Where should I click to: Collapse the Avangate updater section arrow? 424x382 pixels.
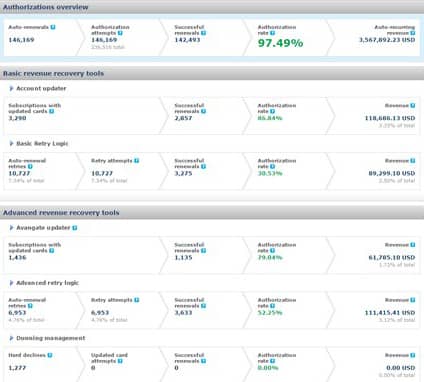[x=11, y=228]
